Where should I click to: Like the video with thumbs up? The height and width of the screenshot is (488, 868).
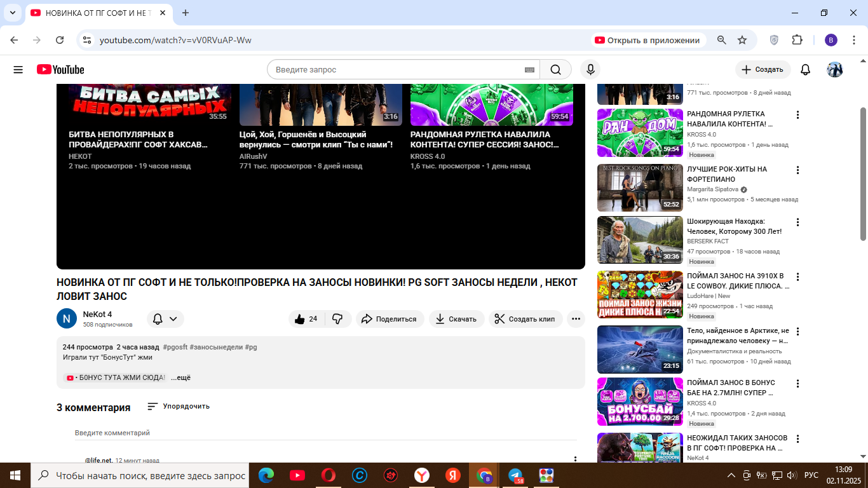pos(307,319)
